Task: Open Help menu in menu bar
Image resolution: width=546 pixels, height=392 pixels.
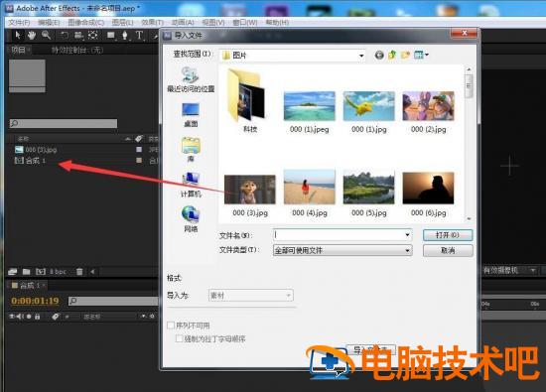Action: (277, 22)
